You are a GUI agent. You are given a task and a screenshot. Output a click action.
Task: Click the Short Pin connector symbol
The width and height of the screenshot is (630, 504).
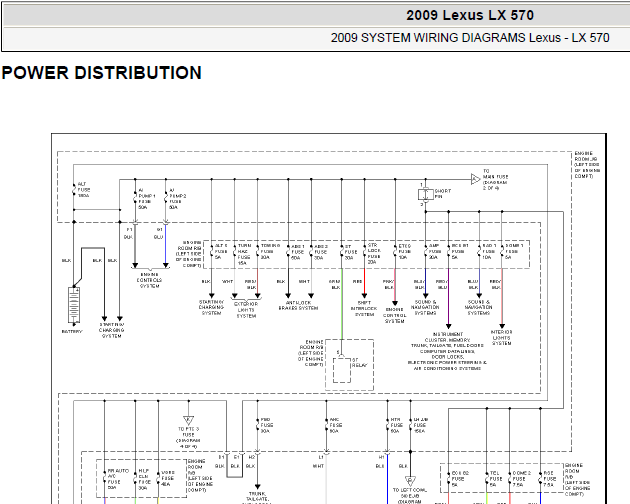click(x=425, y=195)
